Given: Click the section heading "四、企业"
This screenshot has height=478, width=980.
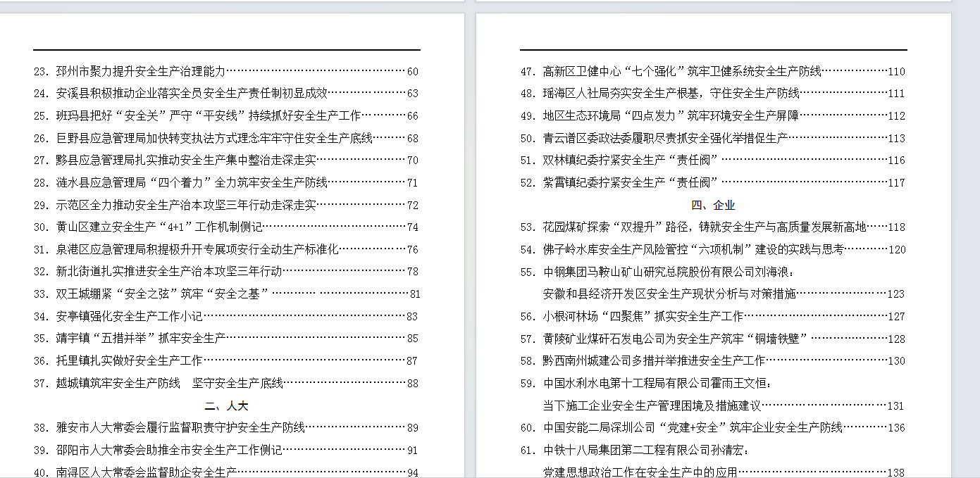Looking at the screenshot, I should [713, 205].
